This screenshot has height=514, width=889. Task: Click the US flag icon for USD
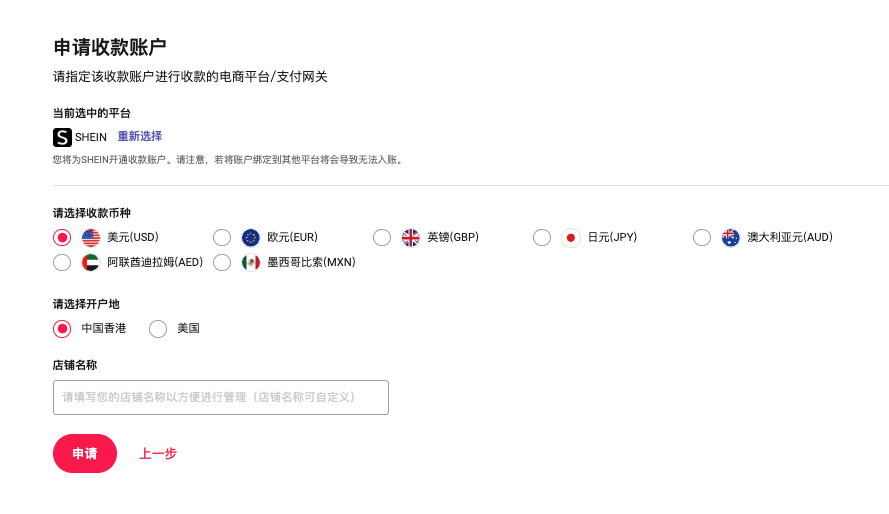(91, 237)
